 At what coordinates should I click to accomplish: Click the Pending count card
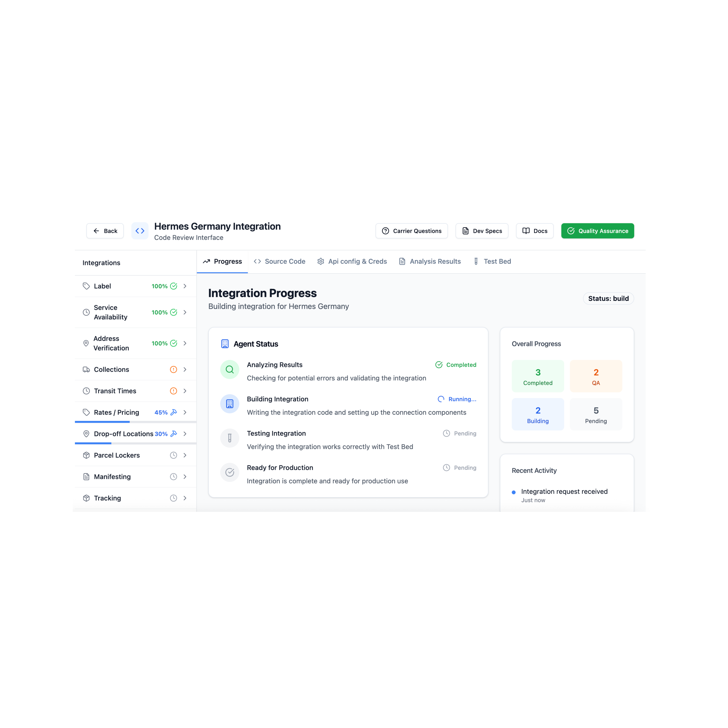point(596,414)
